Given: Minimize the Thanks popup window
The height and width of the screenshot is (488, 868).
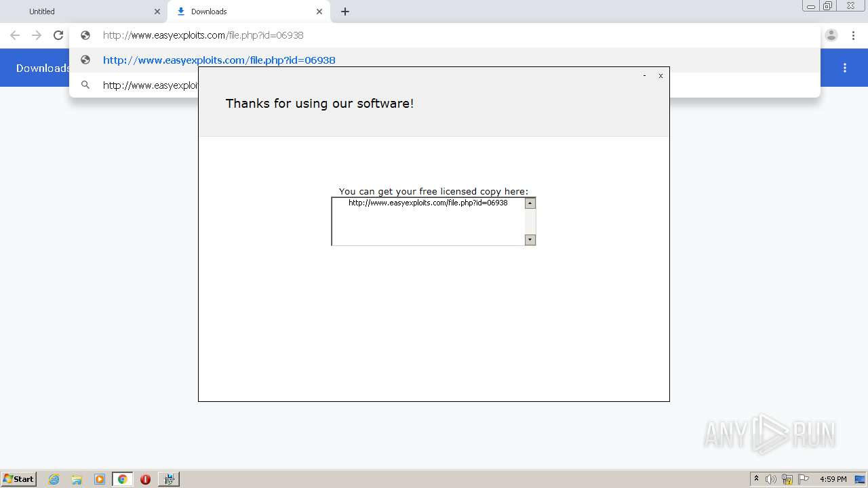Looking at the screenshot, I should tap(644, 76).
